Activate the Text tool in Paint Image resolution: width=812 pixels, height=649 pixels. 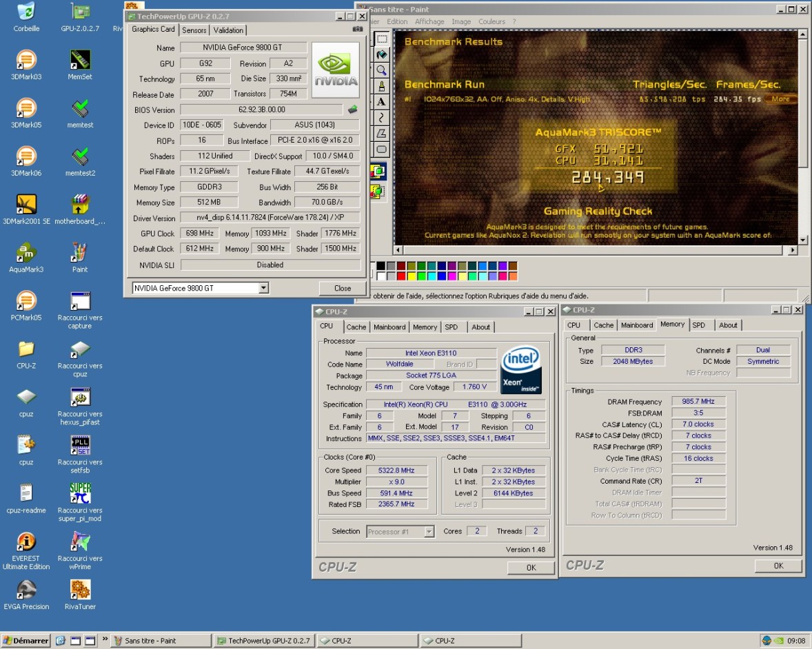point(382,102)
